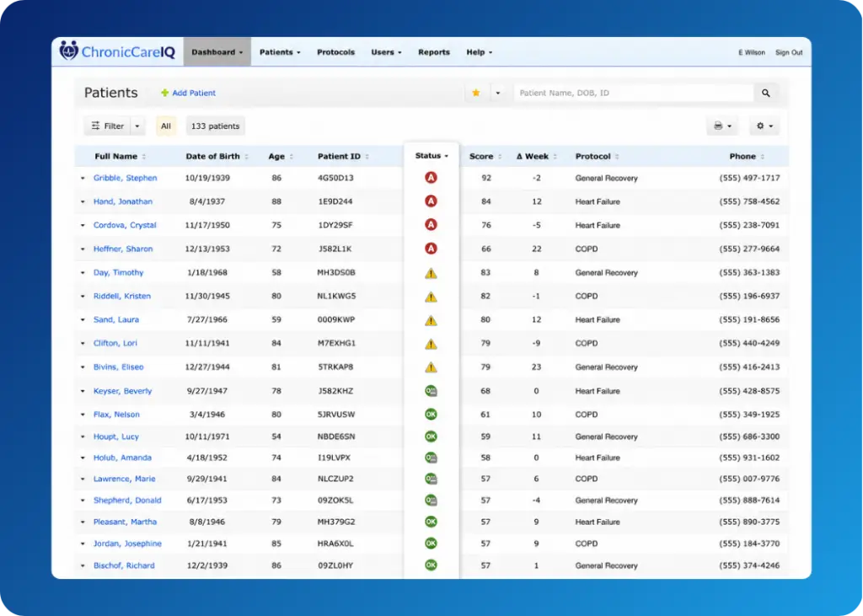Click the patient search input field

[x=633, y=93]
